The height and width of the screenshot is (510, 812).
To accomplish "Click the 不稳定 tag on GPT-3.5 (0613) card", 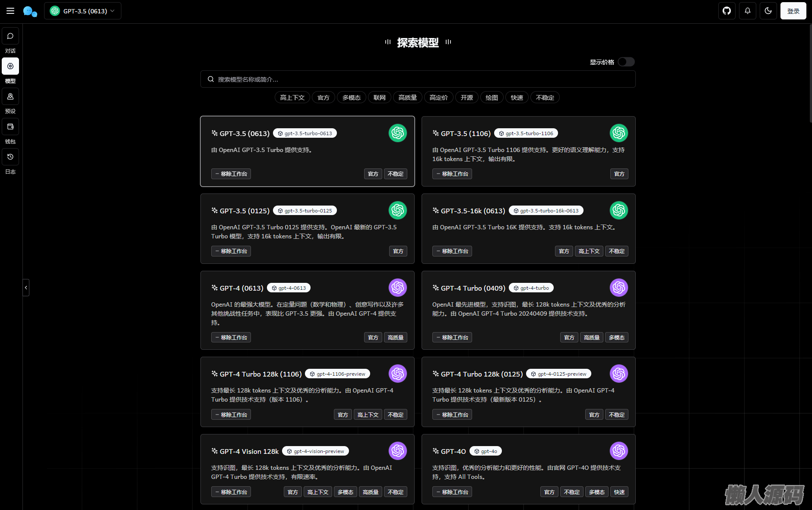I will 396,174.
